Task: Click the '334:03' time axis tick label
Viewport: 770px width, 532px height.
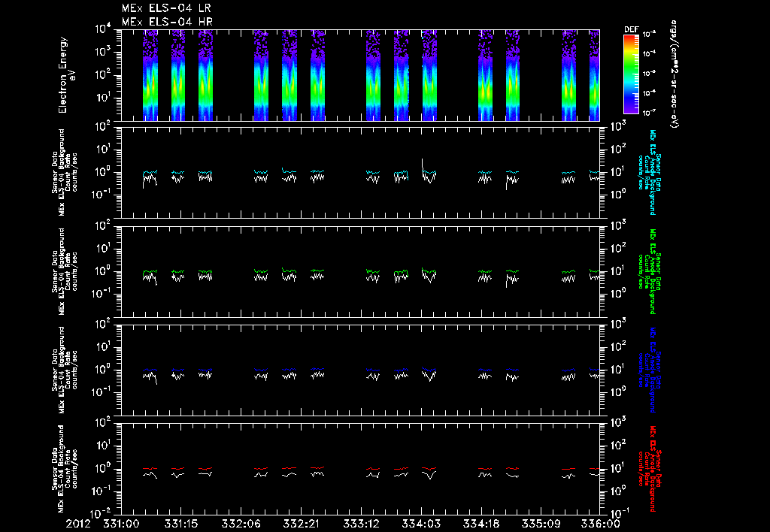Action: (420, 524)
